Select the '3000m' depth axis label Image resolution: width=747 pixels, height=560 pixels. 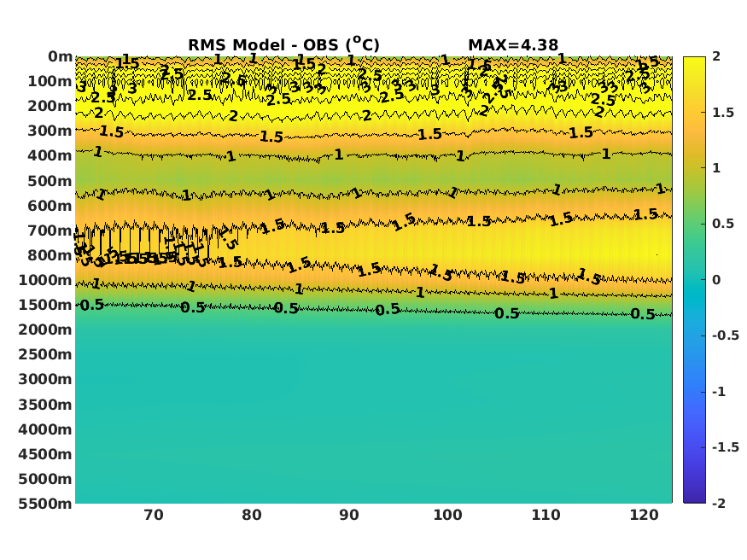pyautogui.click(x=45, y=379)
